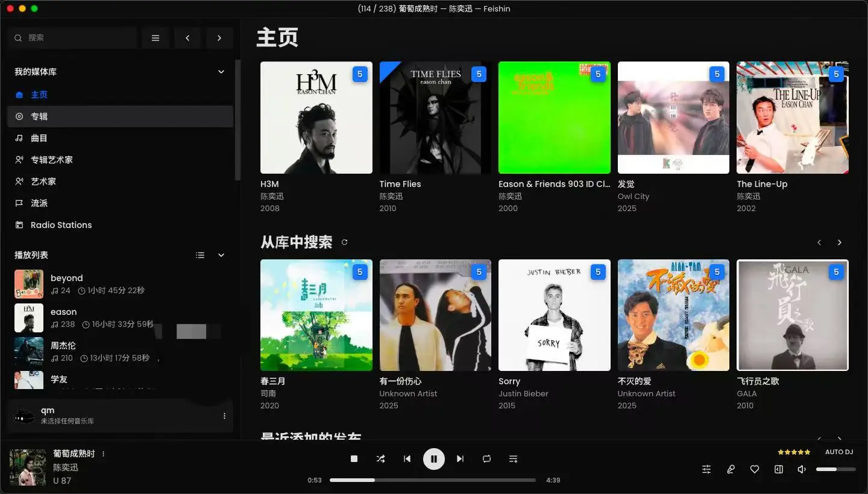
Task: Adjust the volume slider
Action: [x=835, y=469]
